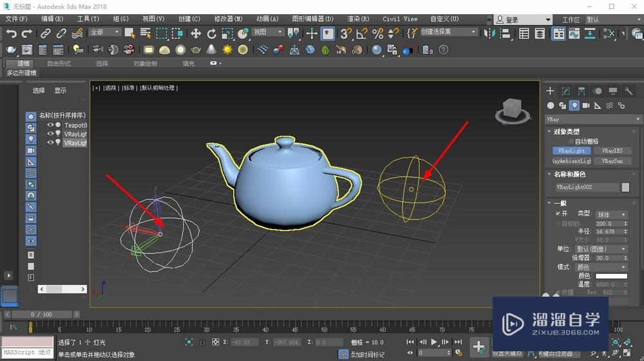This screenshot has height=361, width=644.
Task: Open the 全部 selection filter dropdown
Action: (105, 32)
